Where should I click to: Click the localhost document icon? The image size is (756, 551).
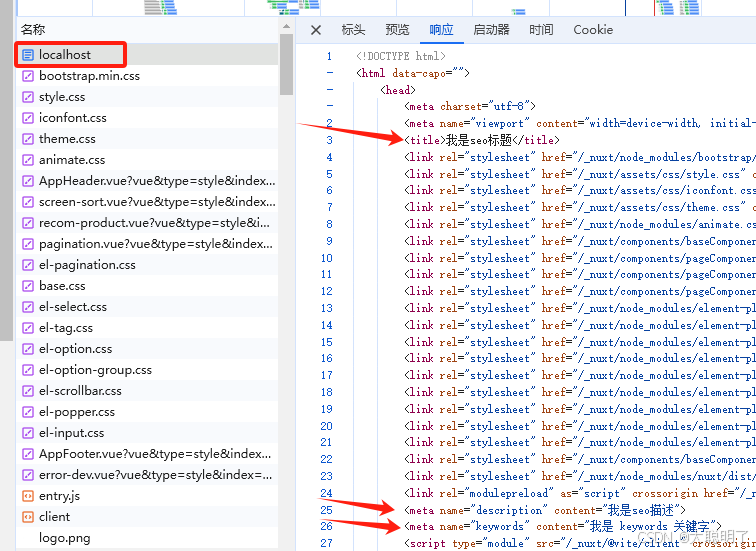pos(28,55)
